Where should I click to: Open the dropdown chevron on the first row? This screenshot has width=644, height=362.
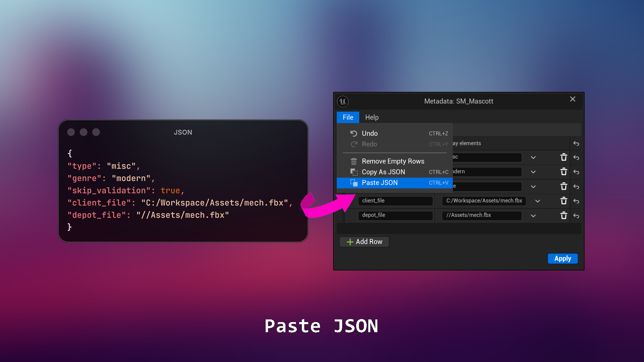[x=533, y=157]
